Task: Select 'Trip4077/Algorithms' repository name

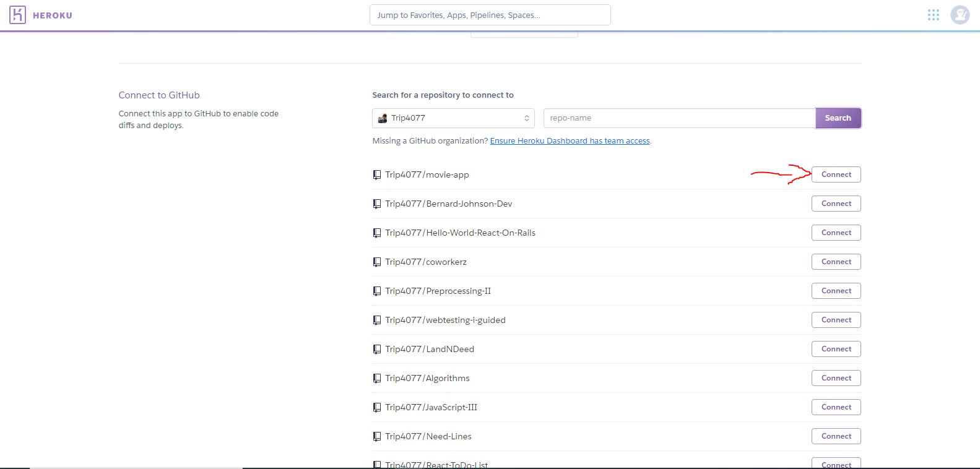Action: click(427, 379)
